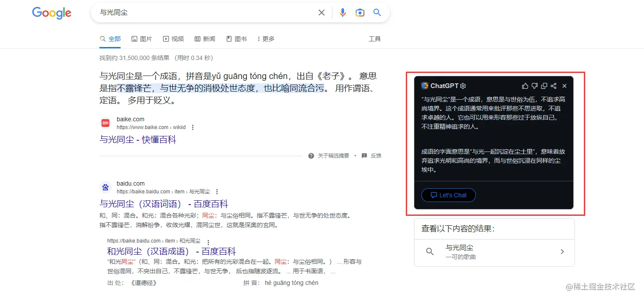
Task: Open 和光同尘（汉语成语）- 百度百科 result
Action: tap(172, 252)
